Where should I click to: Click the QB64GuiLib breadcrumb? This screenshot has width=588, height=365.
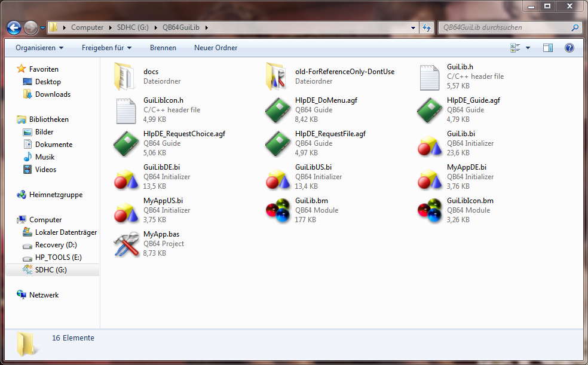[180, 27]
